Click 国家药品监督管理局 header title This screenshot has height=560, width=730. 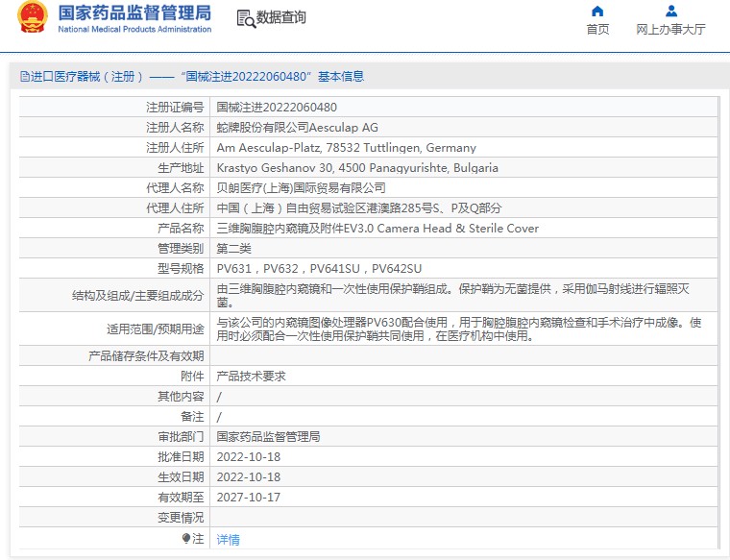tap(134, 13)
